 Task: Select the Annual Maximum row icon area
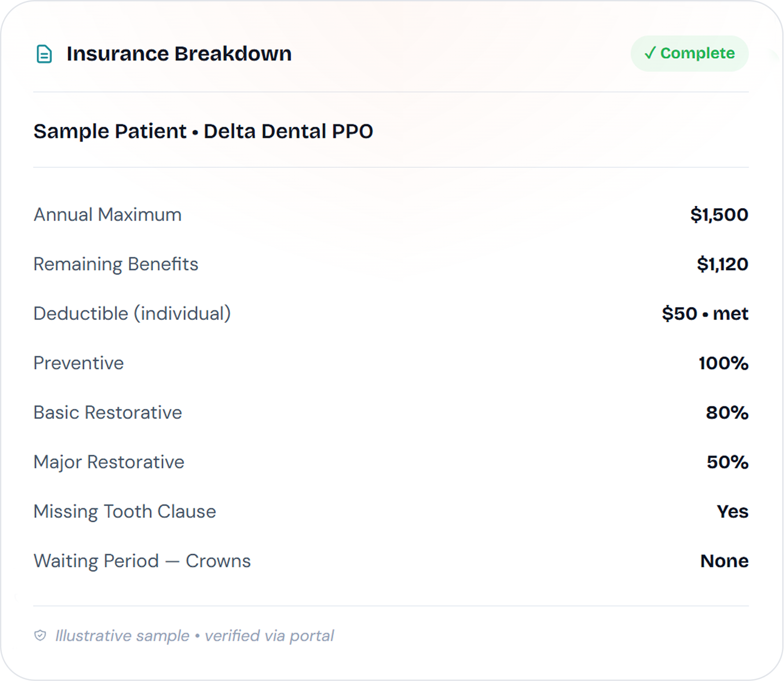(107, 215)
